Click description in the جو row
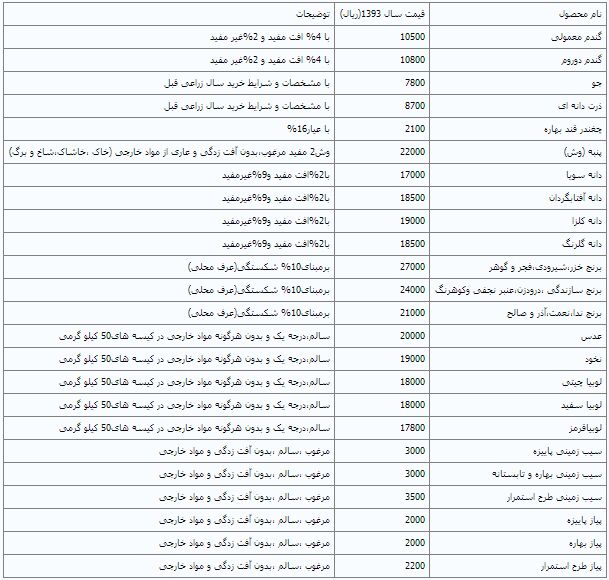This screenshot has height=580, width=609. (x=247, y=83)
